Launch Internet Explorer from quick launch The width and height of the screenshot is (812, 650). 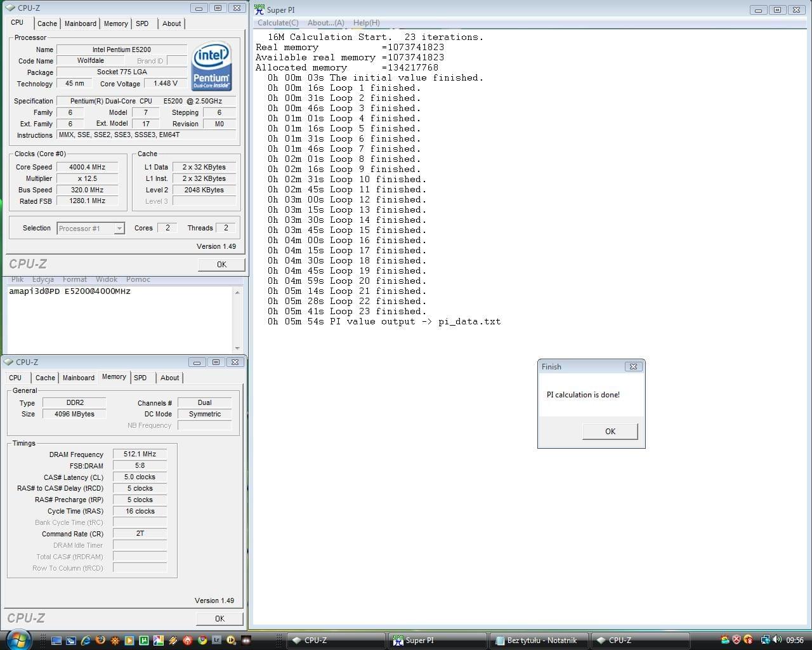point(86,640)
